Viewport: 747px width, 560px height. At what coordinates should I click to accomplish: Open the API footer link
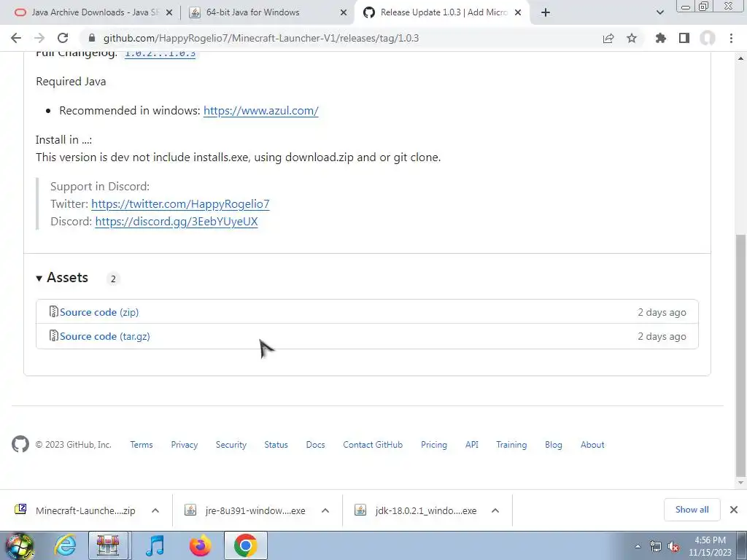[x=472, y=445]
